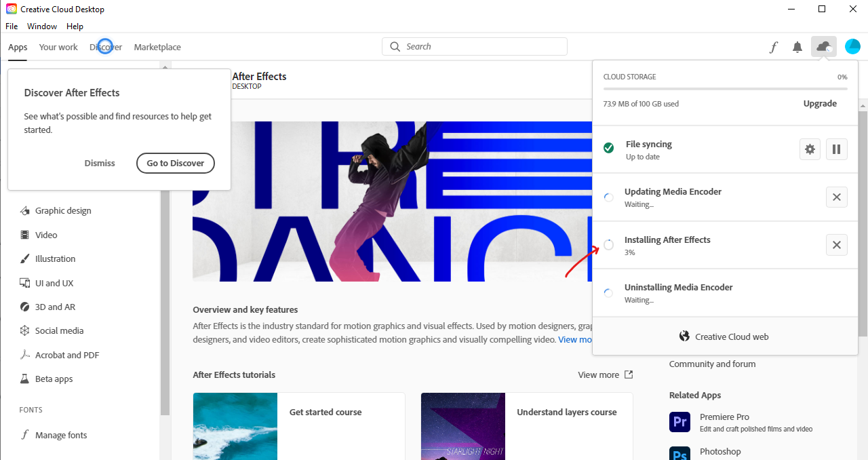This screenshot has height=460, width=868.
Task: Open the fonts icon in top bar
Action: [773, 47]
